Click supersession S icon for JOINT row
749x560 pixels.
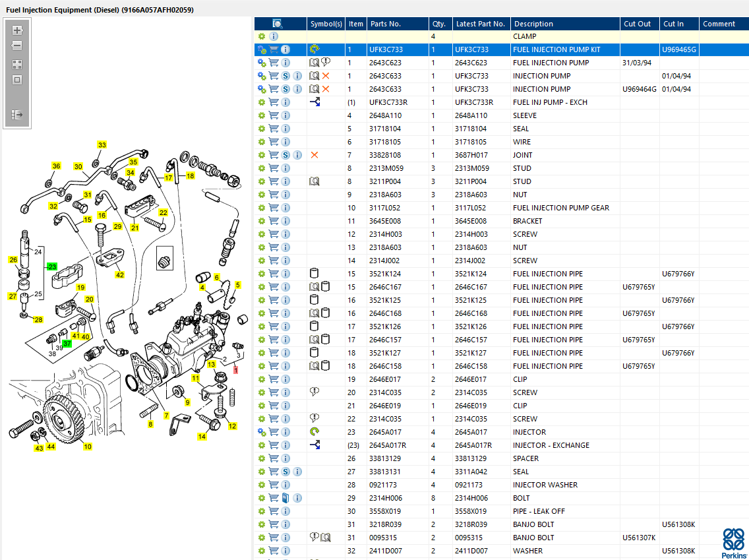tap(285, 155)
